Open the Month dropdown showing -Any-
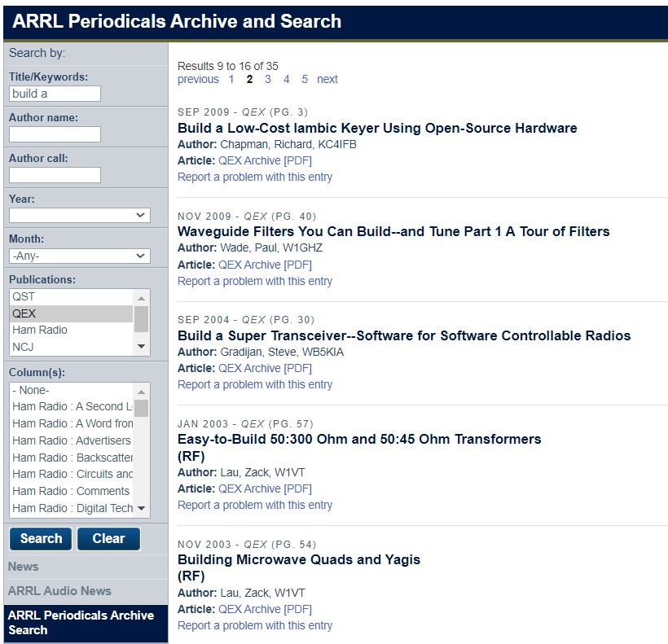 [x=78, y=255]
